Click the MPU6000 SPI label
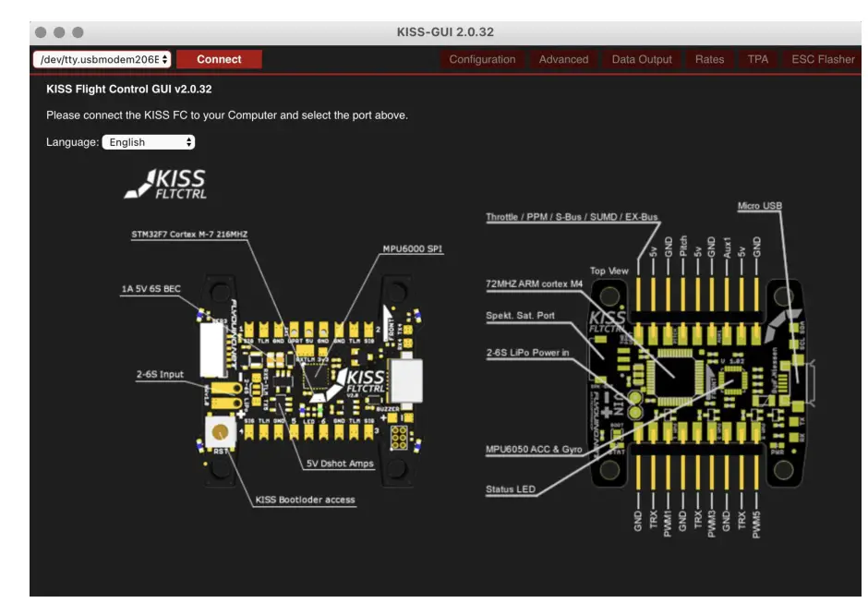The height and width of the screenshot is (603, 868). coord(412,247)
